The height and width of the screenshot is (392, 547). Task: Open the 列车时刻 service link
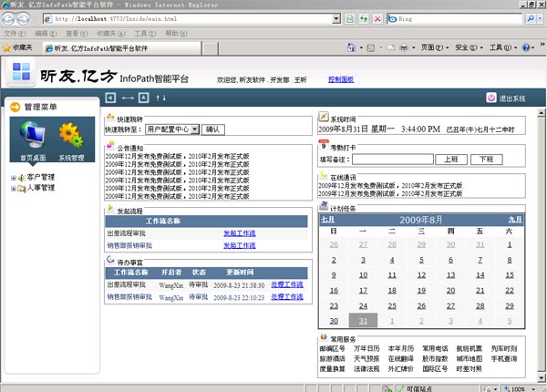click(504, 348)
